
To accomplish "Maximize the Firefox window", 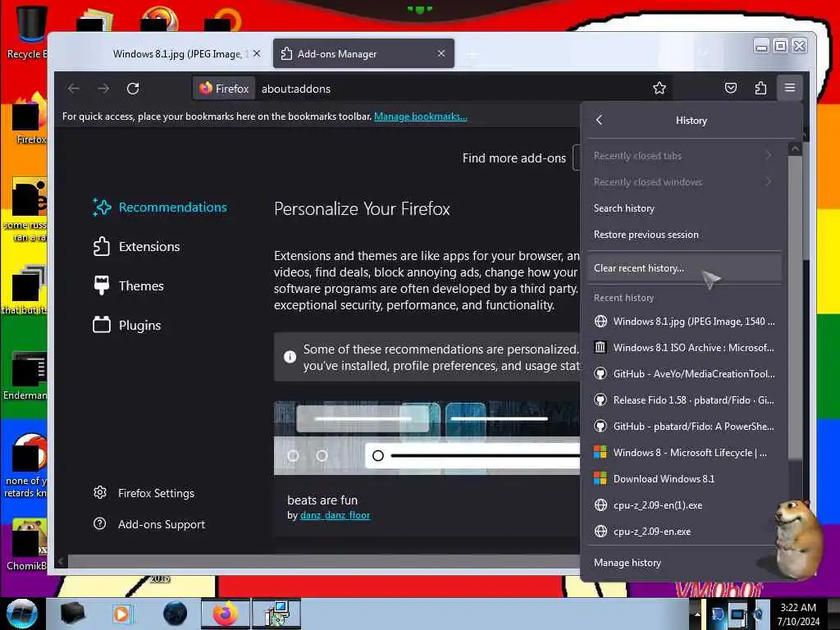I will pos(781,47).
